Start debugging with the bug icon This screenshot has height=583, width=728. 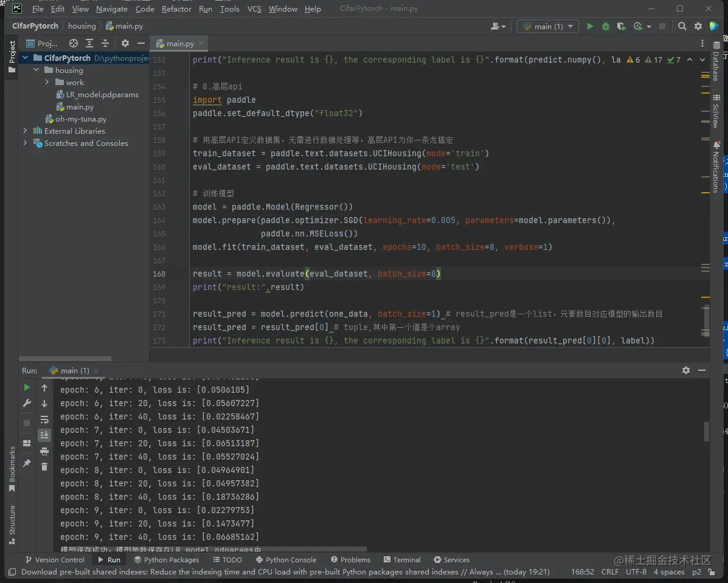[605, 27]
